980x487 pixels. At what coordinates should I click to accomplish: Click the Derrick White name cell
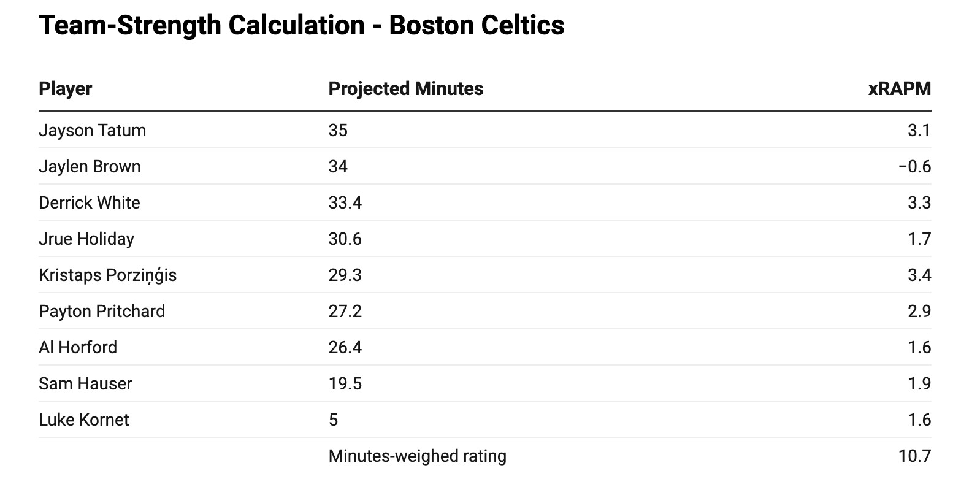(89, 203)
